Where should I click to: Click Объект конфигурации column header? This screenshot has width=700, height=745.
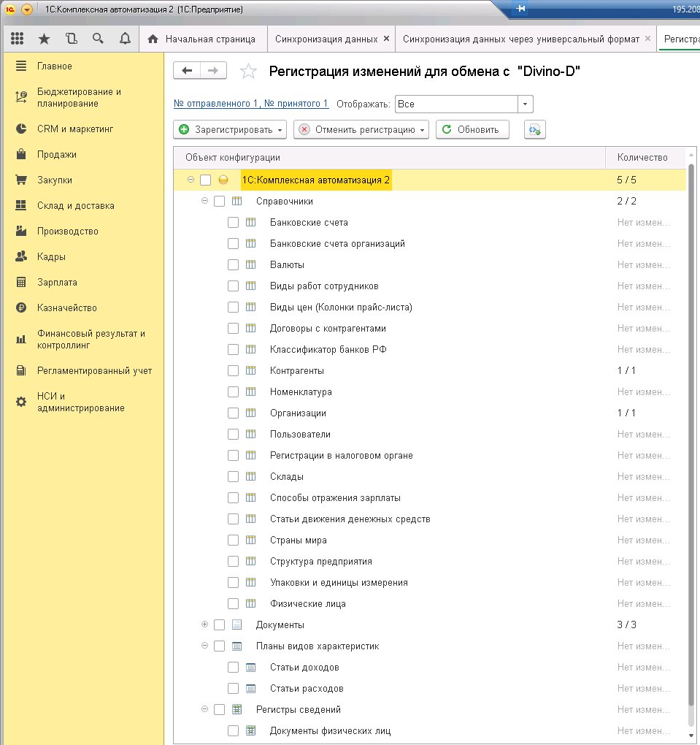tap(390, 157)
